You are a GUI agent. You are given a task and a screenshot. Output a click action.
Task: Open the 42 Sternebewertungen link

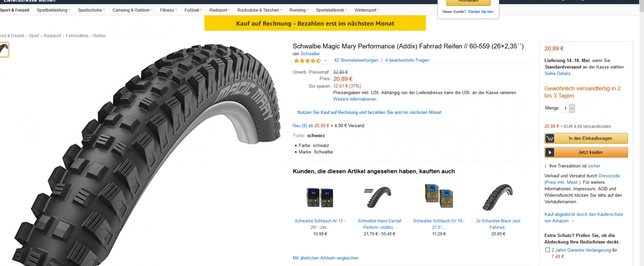[x=356, y=60]
